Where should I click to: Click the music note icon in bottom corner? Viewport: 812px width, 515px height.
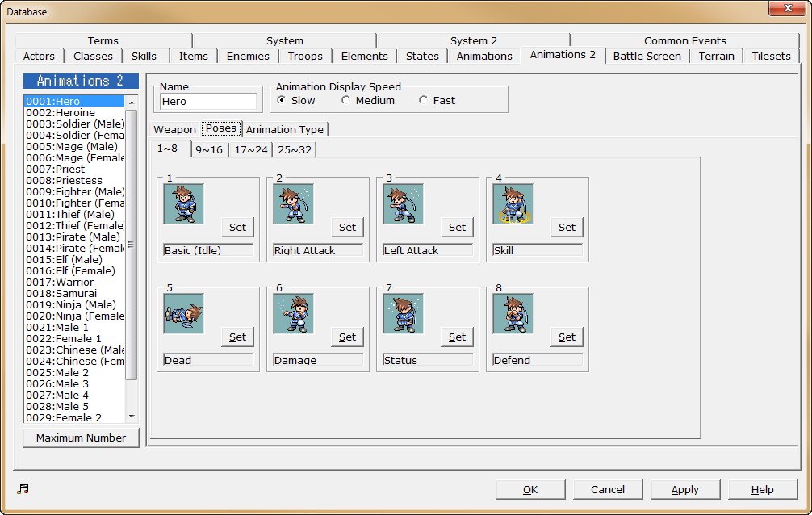click(23, 488)
